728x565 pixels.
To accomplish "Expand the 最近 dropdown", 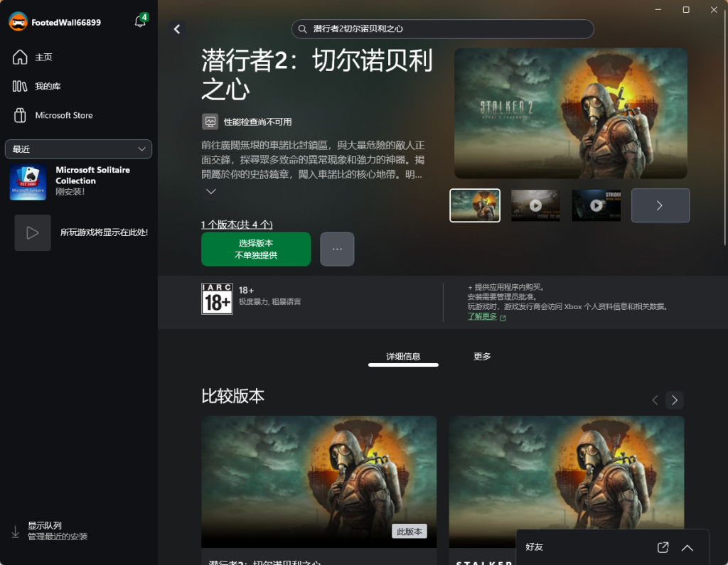I will pyautogui.click(x=78, y=149).
